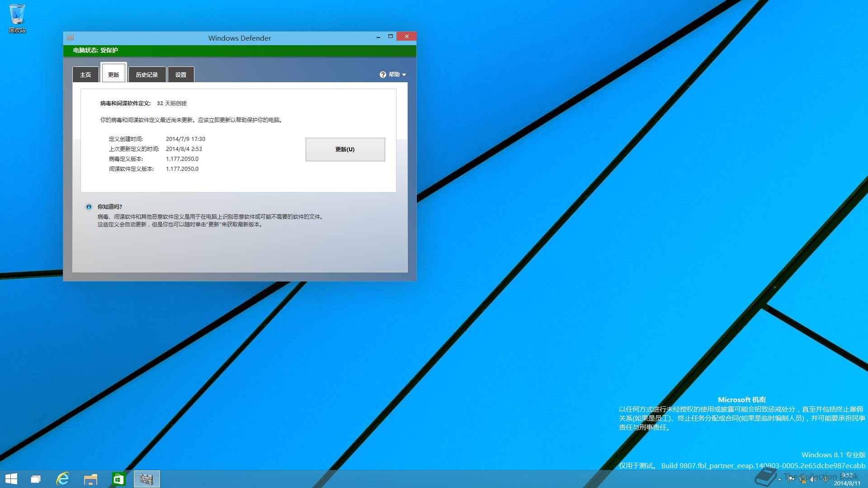Go to the 设置 (Settings) tab

[181, 75]
